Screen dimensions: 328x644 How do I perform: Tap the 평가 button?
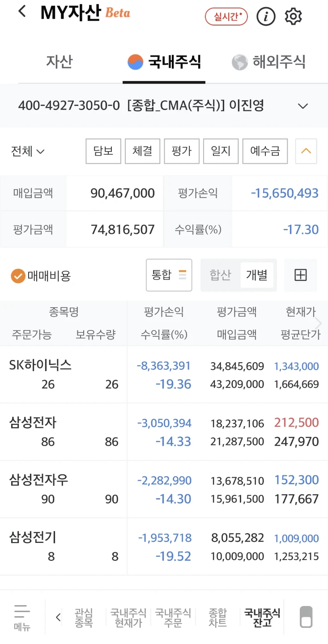(x=182, y=151)
